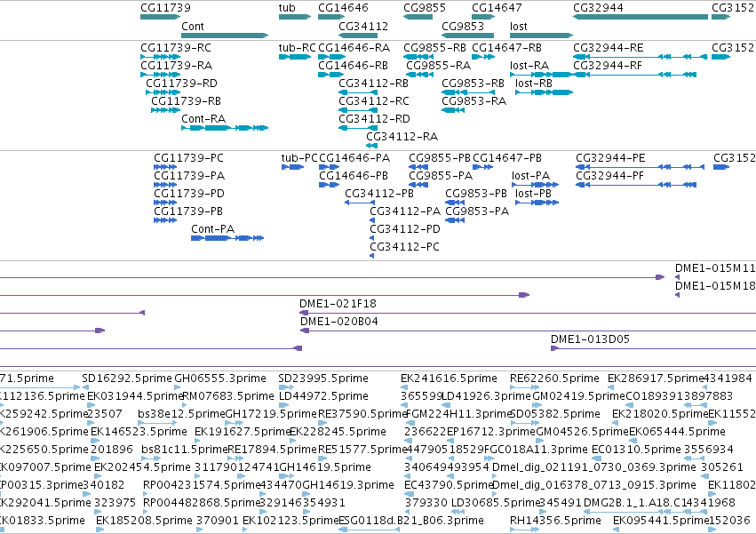Click the EK241616.5prime EST label
This screenshot has height=534, width=756.
pos(449,379)
